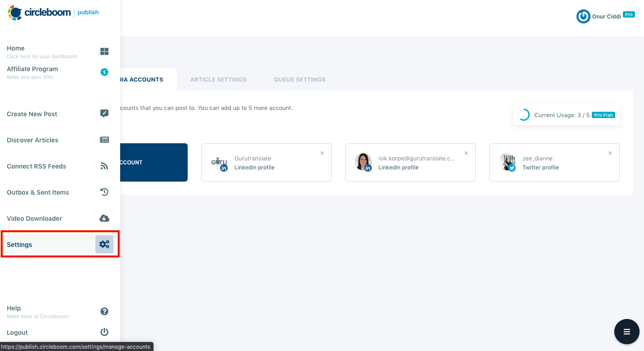Click zee_dianne Twitter profile photo
Viewport: 644px width, 351px height.
pyautogui.click(x=507, y=162)
